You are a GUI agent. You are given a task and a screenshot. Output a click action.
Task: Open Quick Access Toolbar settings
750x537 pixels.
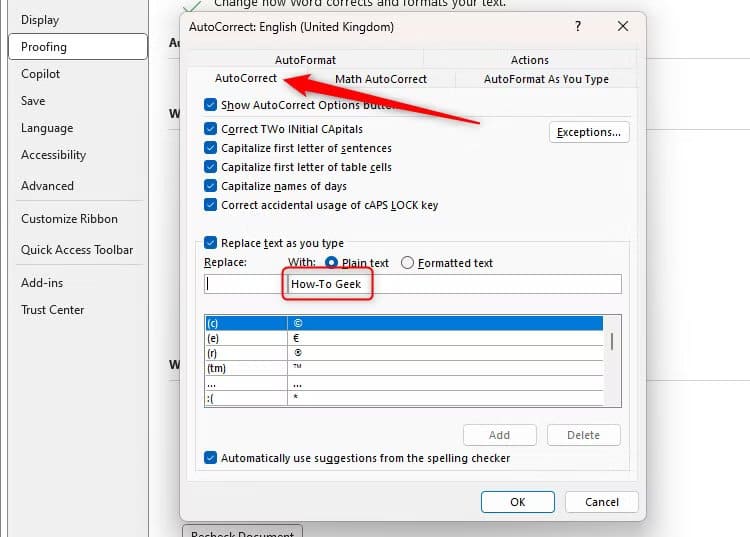coord(77,250)
